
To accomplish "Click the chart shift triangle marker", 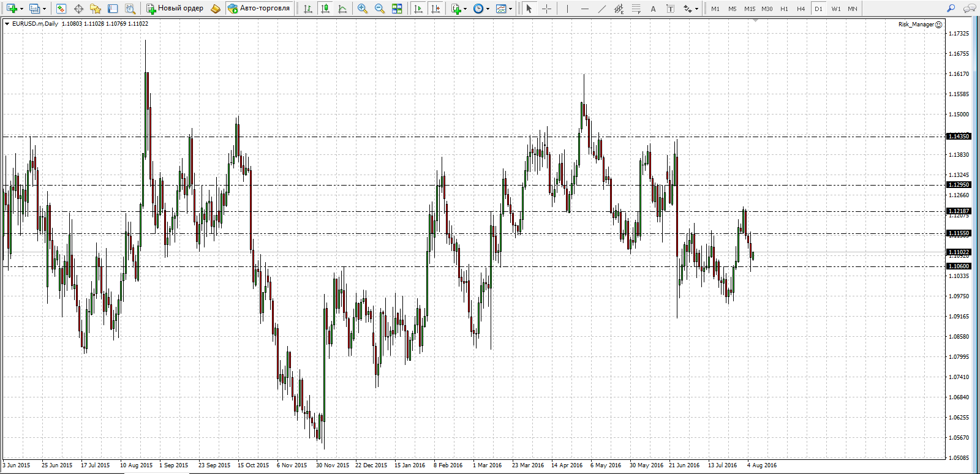I will [x=756, y=20].
